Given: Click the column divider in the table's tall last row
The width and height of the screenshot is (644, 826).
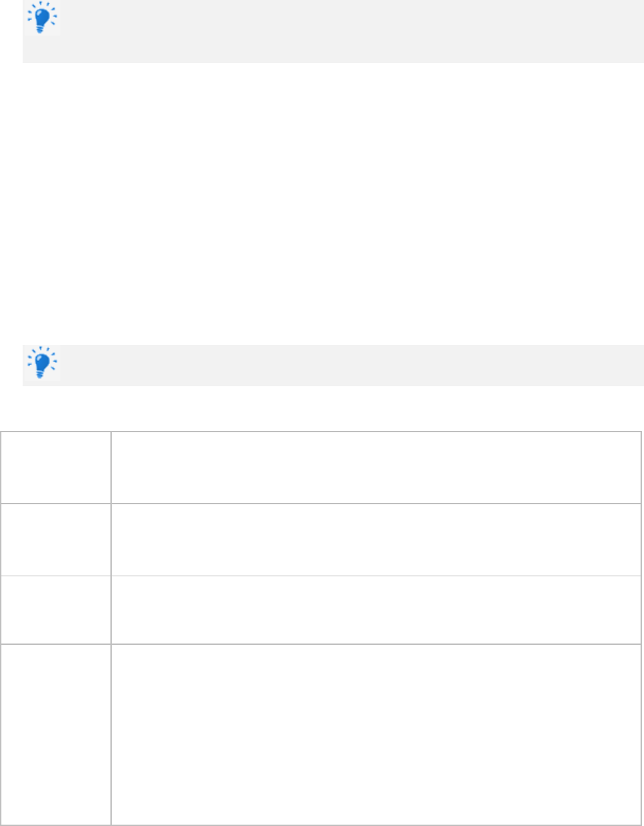Looking at the screenshot, I should (x=110, y=733).
